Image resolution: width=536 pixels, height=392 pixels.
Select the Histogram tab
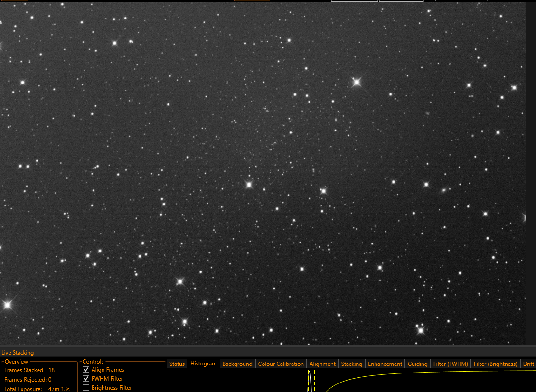203,364
